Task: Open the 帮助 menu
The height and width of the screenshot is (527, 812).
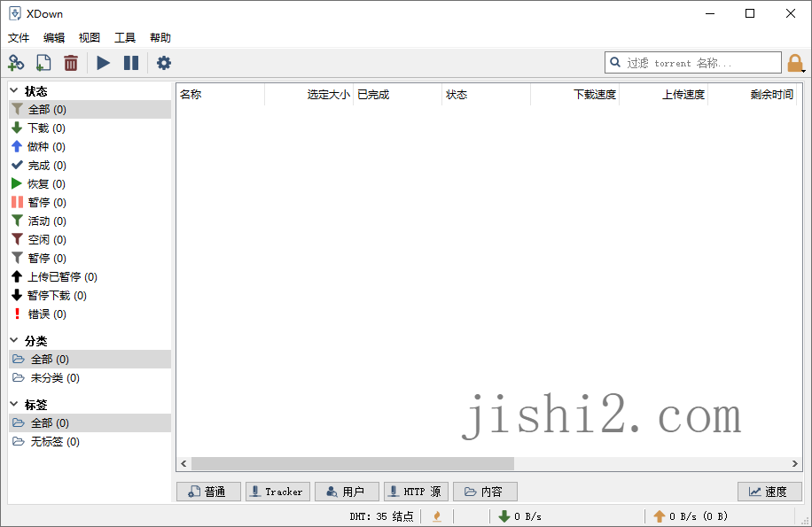Action: point(160,38)
